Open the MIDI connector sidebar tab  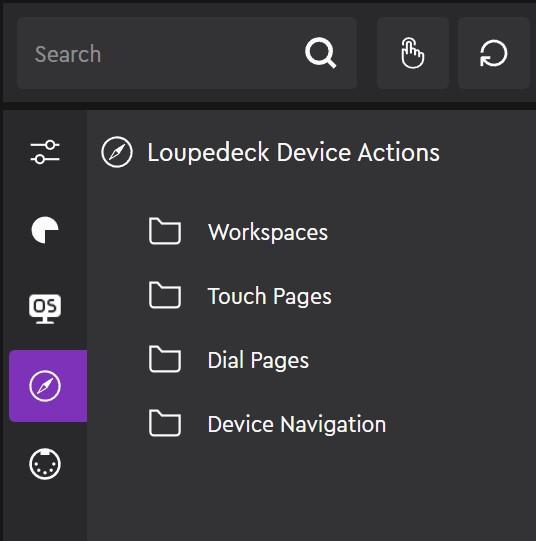[x=45, y=464]
